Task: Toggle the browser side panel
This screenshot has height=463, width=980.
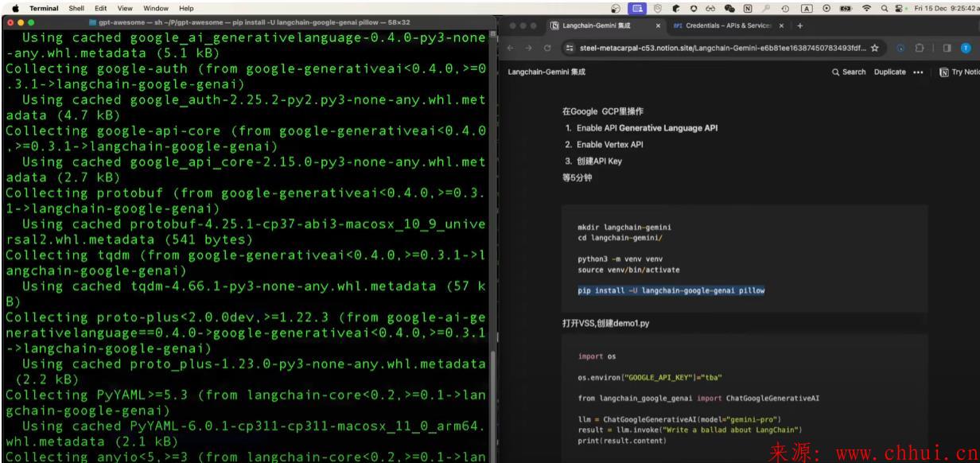Action: [949, 48]
